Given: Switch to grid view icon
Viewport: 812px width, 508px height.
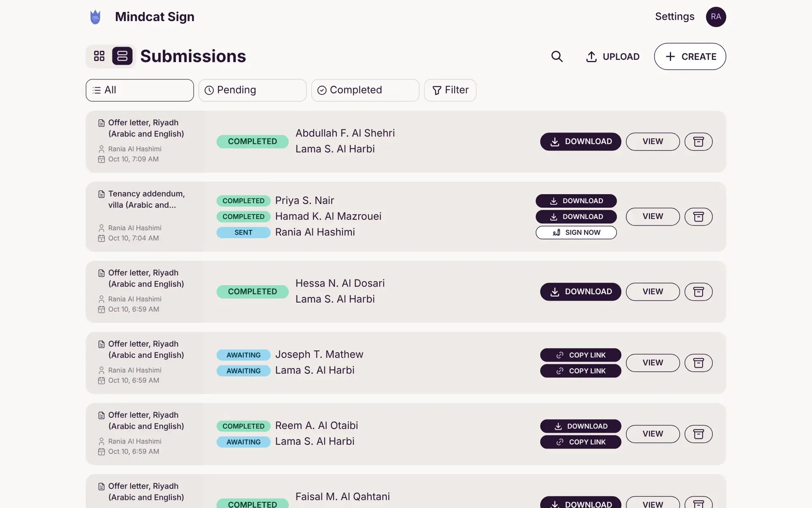Looking at the screenshot, I should coord(99,56).
